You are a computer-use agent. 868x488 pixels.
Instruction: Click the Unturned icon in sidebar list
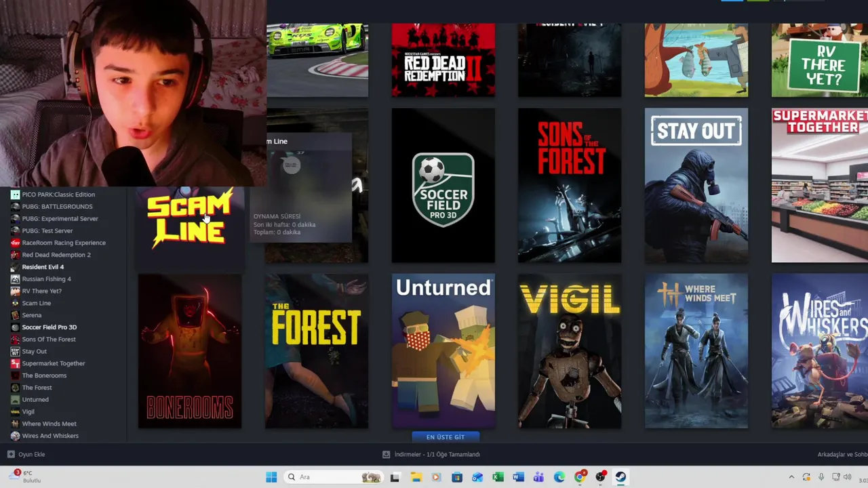click(x=15, y=400)
